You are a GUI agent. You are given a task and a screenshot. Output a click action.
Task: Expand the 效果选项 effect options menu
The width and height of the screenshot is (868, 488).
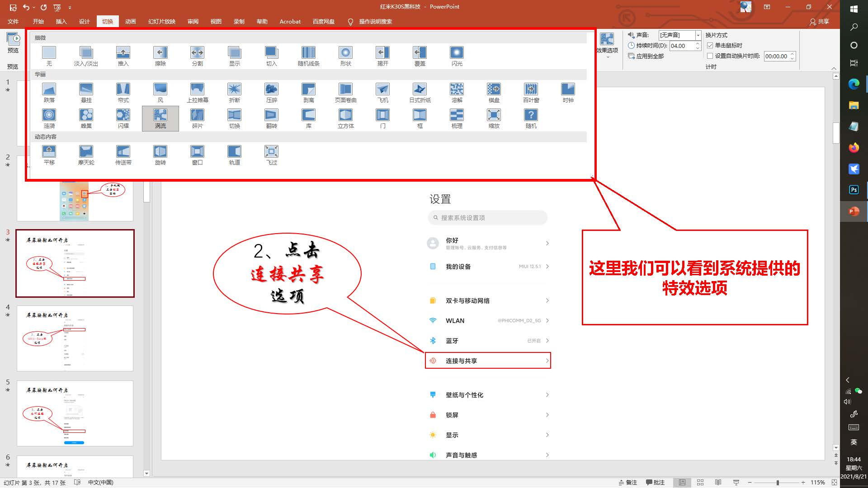tap(607, 45)
